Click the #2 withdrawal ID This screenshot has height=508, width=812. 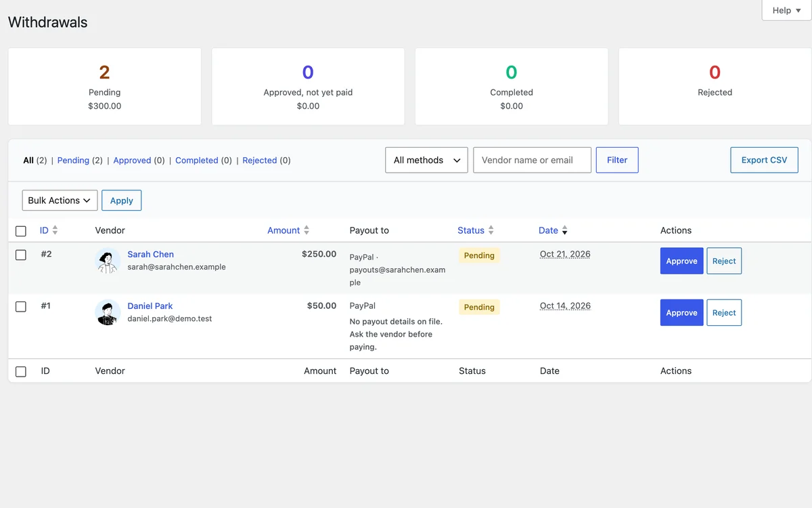pyautogui.click(x=46, y=254)
